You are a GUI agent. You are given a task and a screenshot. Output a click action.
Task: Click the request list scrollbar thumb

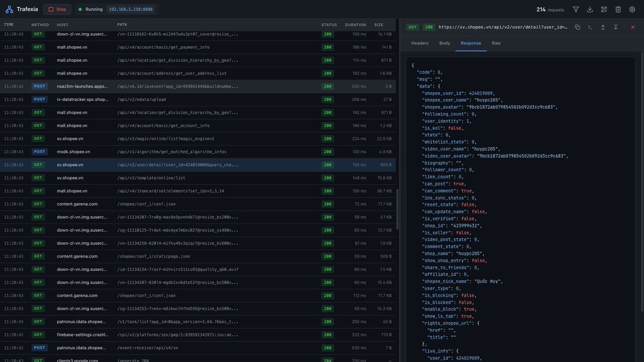point(398,209)
